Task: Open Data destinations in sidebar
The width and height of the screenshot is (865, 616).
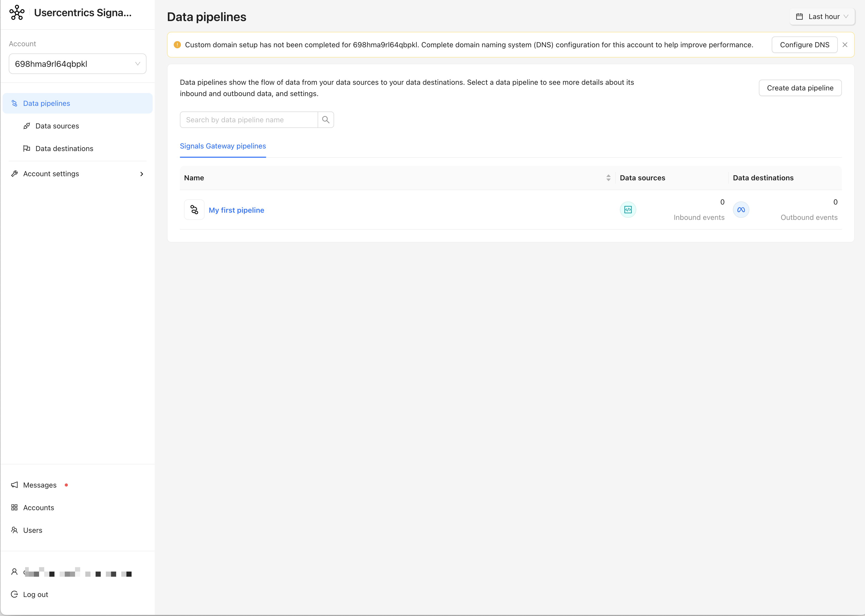Action: point(64,149)
